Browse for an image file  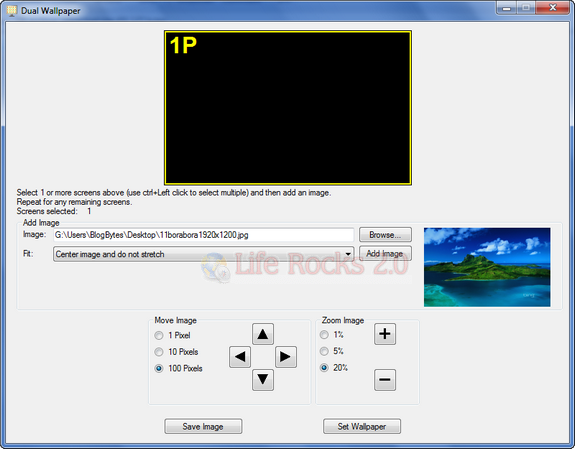(385, 235)
